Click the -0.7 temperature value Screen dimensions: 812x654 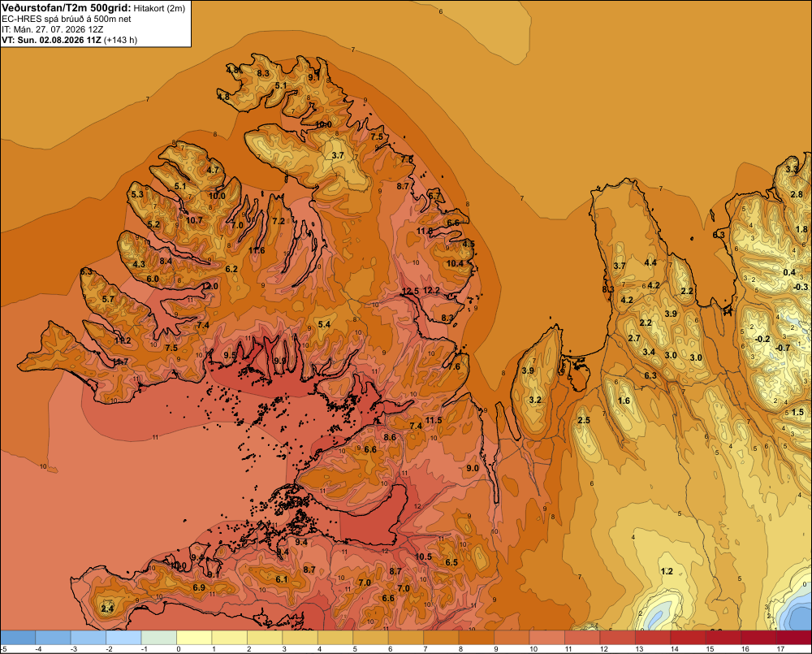pyautogui.click(x=783, y=348)
